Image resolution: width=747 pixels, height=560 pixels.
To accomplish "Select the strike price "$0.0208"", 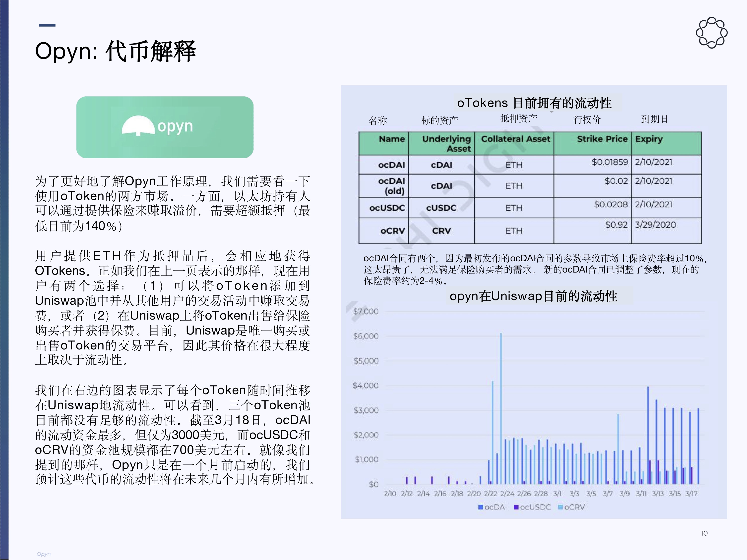I will tap(611, 204).
